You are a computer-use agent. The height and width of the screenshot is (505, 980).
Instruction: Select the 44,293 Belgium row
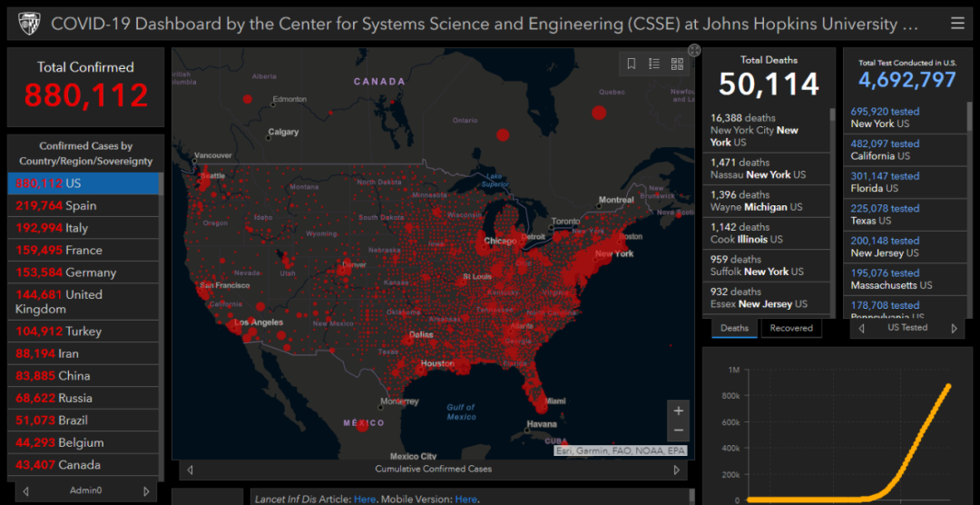[83, 442]
